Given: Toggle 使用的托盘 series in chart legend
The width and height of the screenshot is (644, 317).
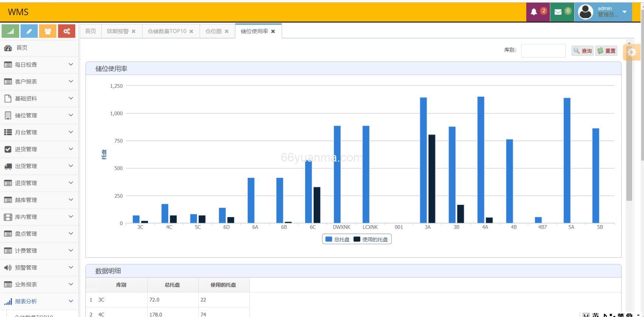Looking at the screenshot, I should (x=371, y=240).
